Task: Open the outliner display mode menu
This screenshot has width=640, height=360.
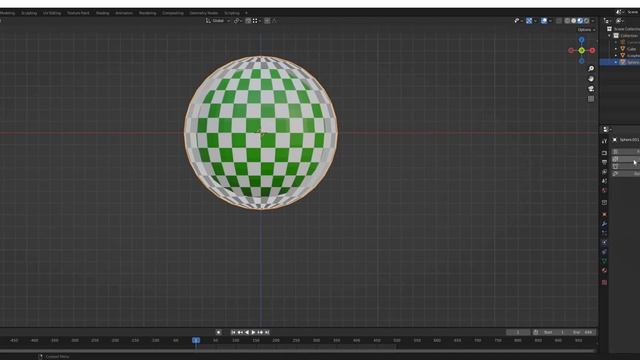Action: (x=620, y=21)
